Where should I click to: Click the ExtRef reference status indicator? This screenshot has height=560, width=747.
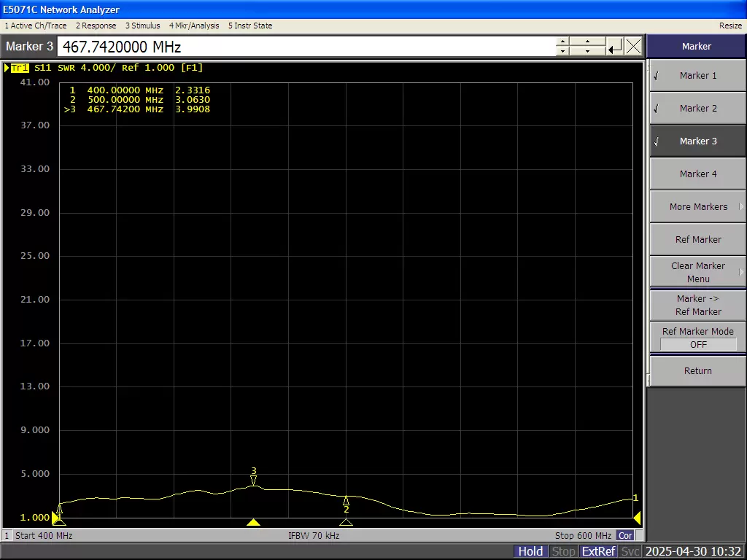[x=598, y=551]
